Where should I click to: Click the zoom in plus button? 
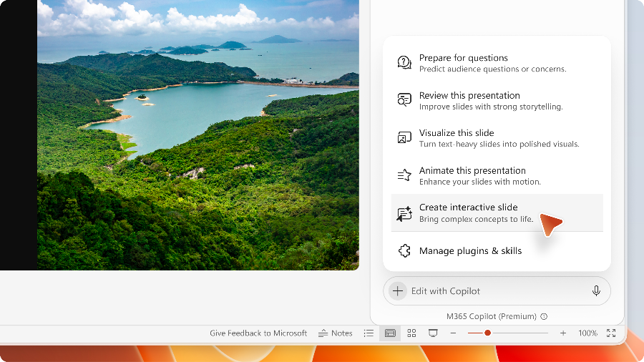tap(563, 333)
